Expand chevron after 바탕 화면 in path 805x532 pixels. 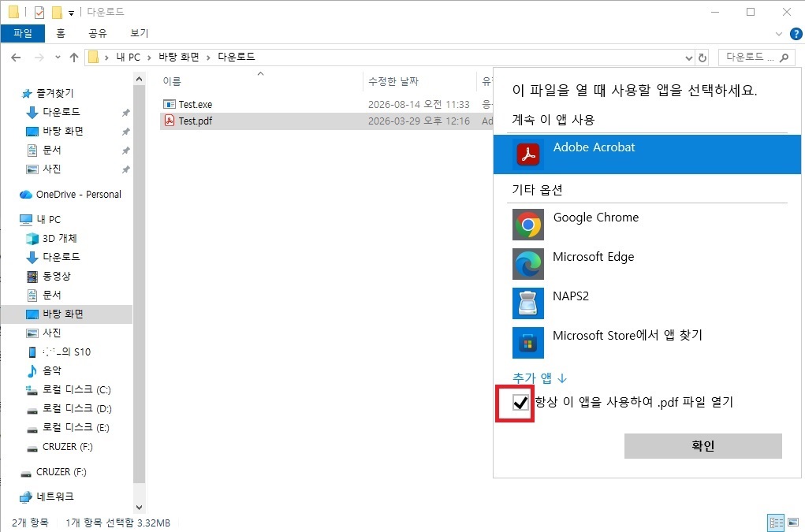click(208, 58)
